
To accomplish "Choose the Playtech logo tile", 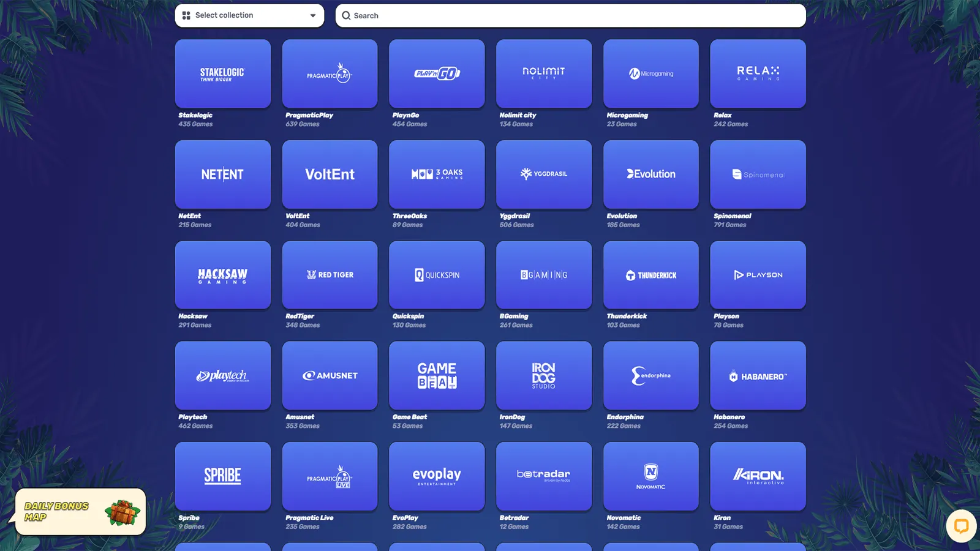I will [223, 375].
